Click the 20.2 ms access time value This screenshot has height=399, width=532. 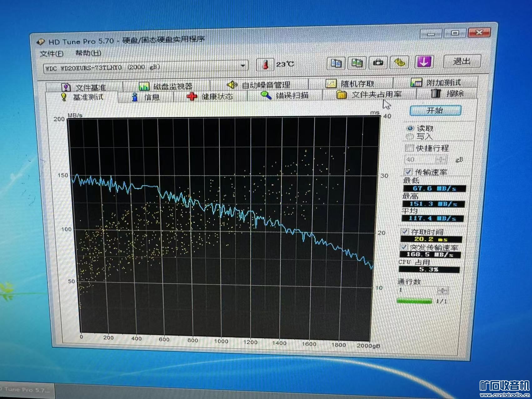[x=431, y=239]
